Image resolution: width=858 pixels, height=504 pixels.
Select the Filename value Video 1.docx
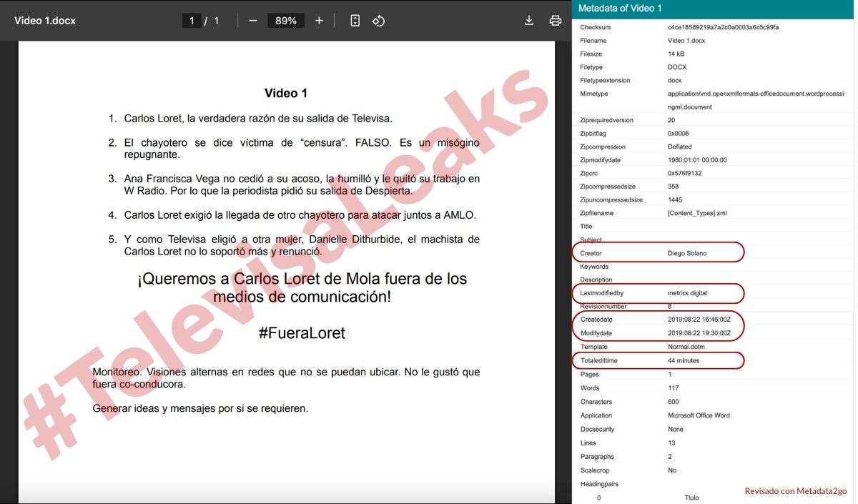tap(686, 41)
